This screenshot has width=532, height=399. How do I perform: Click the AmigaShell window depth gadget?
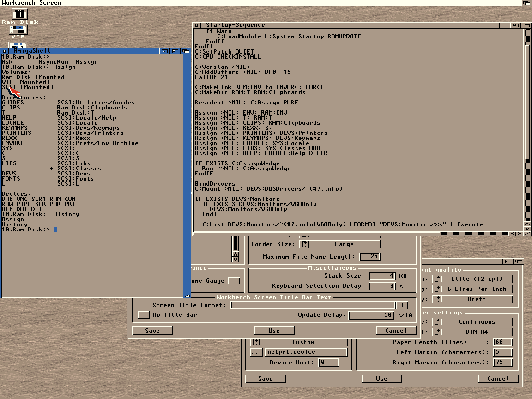186,51
